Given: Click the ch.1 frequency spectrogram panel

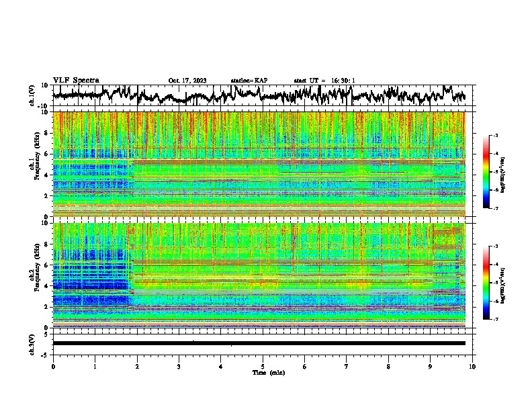Looking at the screenshot, I should [x=259, y=164].
